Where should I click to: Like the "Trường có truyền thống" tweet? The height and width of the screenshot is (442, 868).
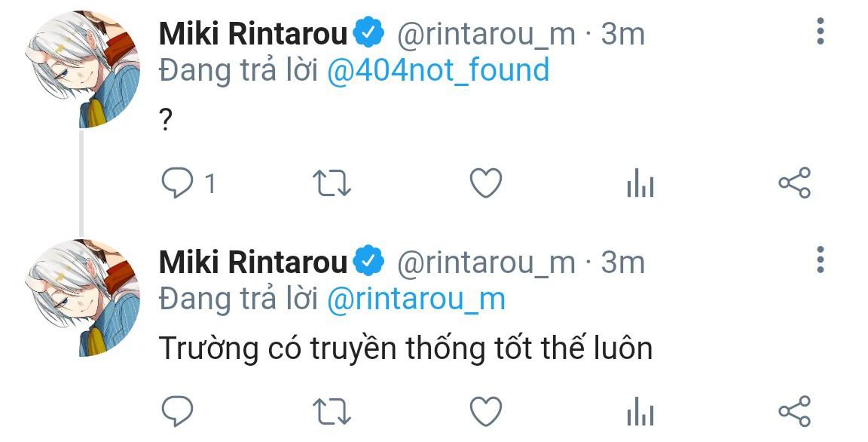(485, 412)
